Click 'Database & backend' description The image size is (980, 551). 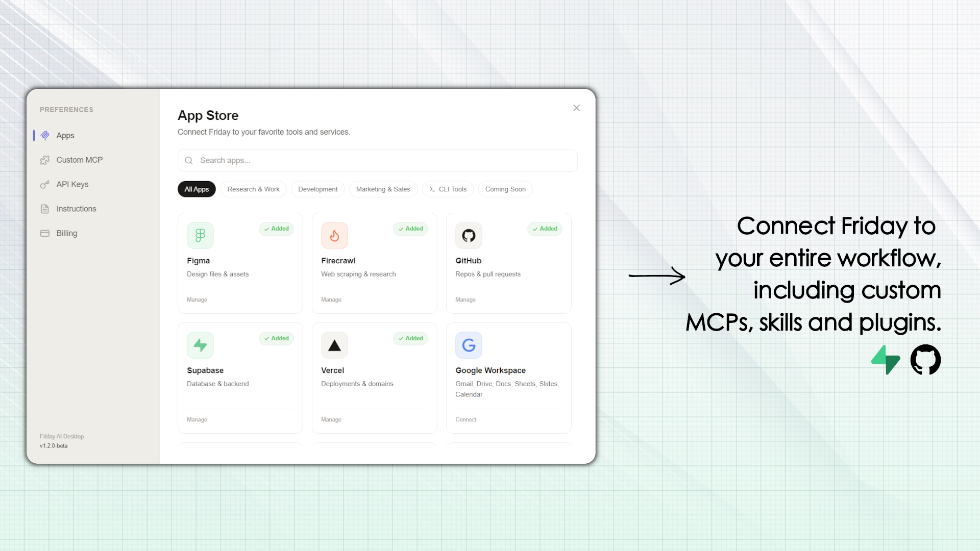218,384
